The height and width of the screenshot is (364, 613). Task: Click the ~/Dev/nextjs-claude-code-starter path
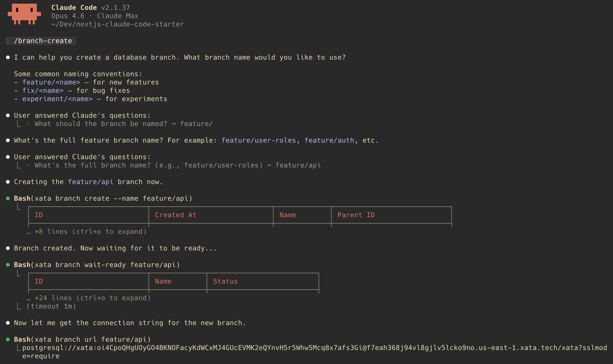coord(117,24)
